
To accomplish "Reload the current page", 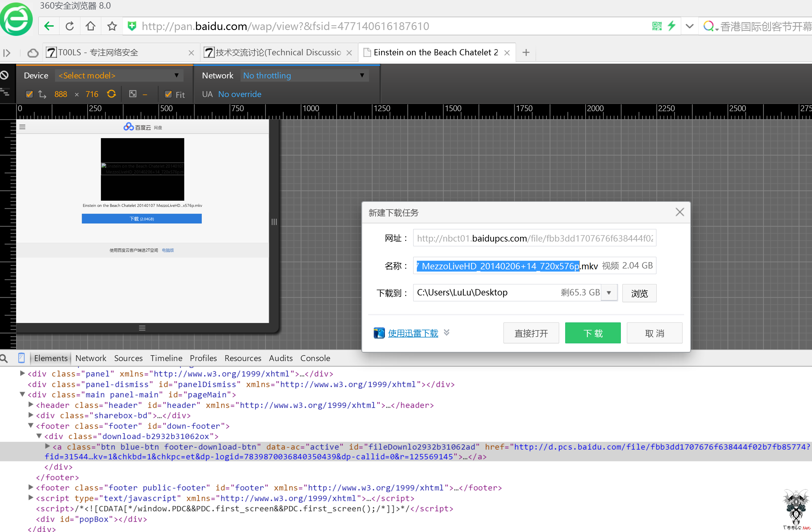I will (70, 26).
